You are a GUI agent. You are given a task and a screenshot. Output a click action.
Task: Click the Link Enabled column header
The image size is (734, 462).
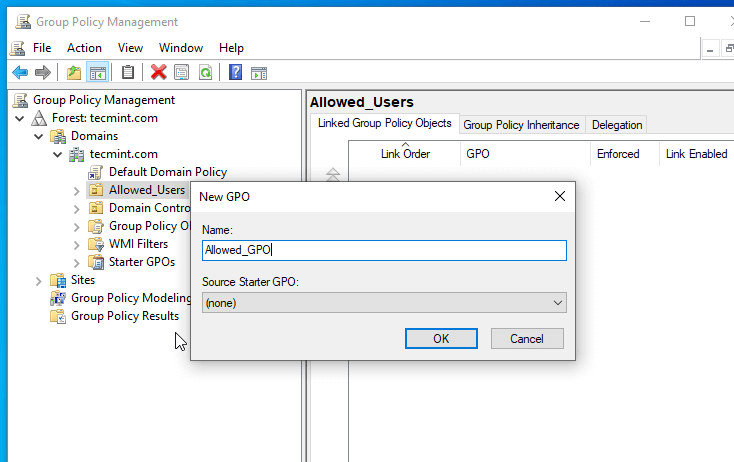pyautogui.click(x=697, y=154)
